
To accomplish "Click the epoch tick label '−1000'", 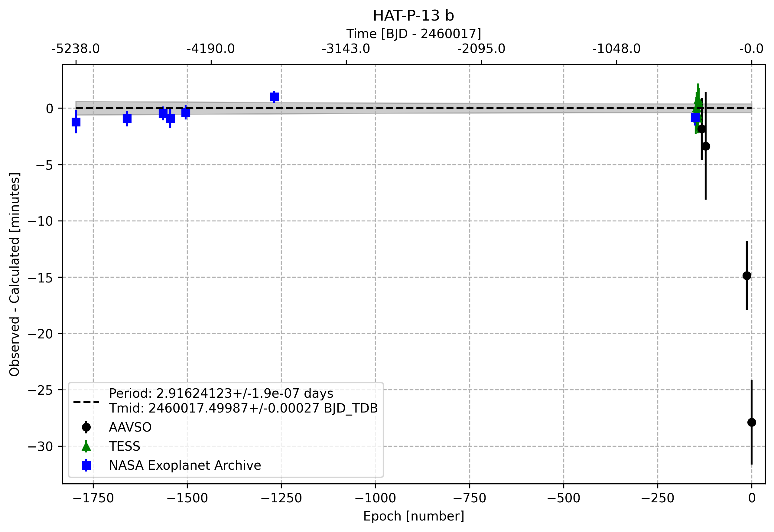I will point(376,498).
